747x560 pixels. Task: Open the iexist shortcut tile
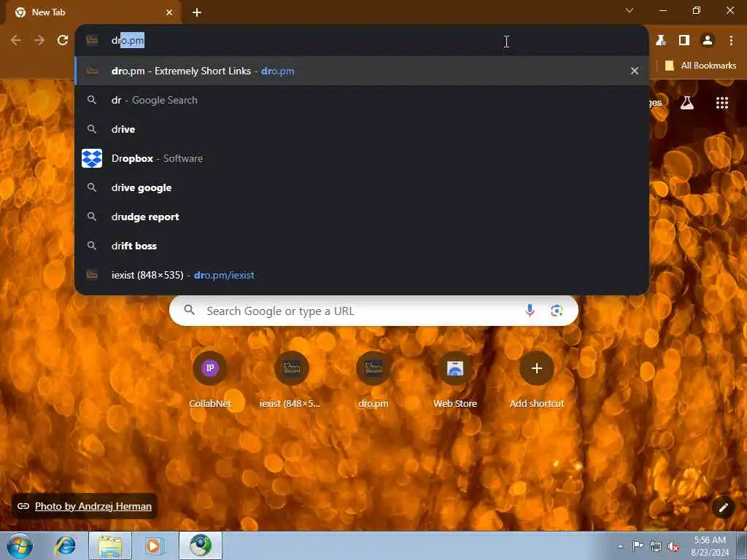click(292, 380)
